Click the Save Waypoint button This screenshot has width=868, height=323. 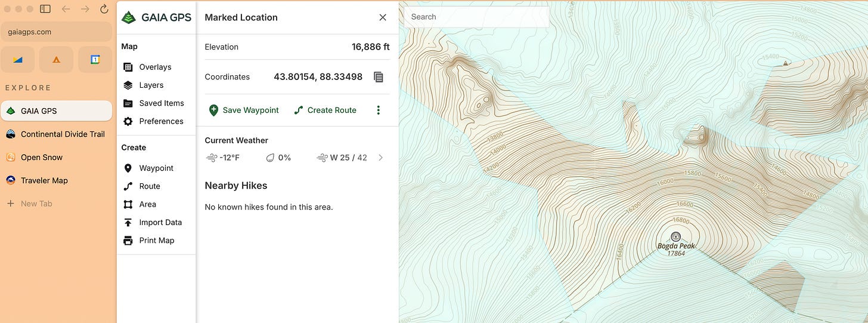point(244,110)
